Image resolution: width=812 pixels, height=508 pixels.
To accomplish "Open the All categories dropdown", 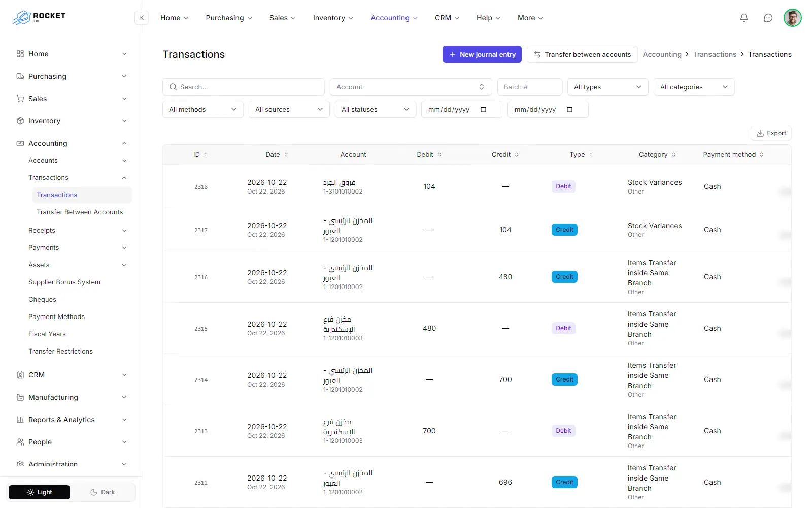I will [694, 87].
